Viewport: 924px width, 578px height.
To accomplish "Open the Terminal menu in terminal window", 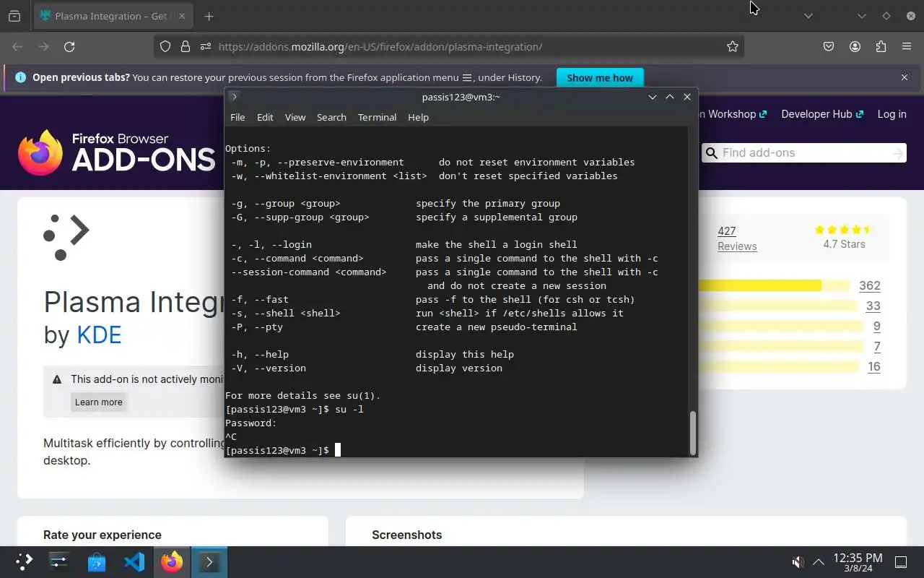I will pyautogui.click(x=377, y=117).
